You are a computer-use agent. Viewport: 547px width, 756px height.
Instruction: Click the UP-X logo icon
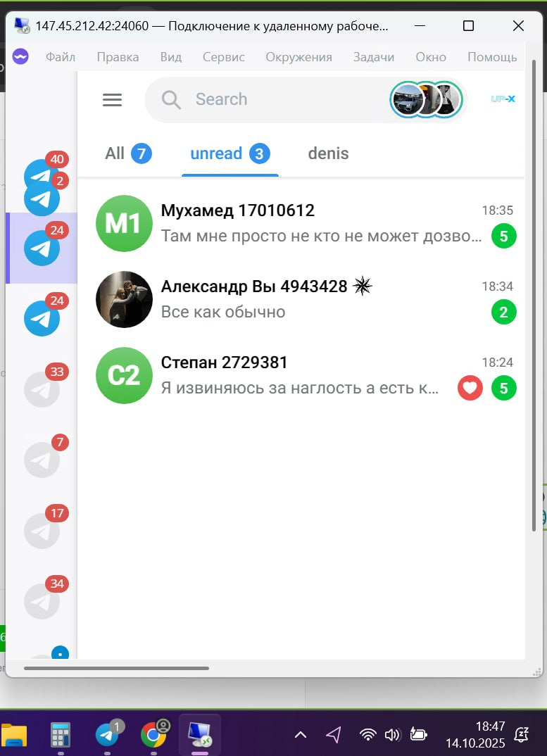coord(503,99)
